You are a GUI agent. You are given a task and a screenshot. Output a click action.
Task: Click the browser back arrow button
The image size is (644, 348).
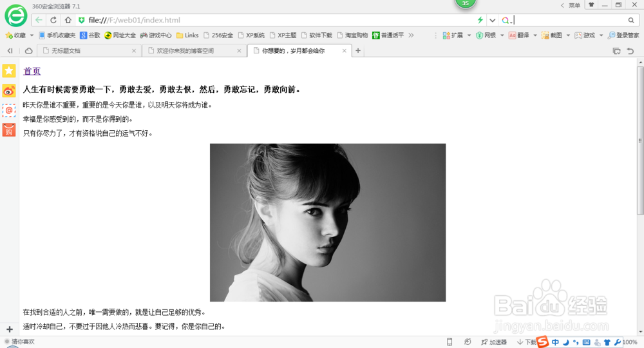[39, 20]
